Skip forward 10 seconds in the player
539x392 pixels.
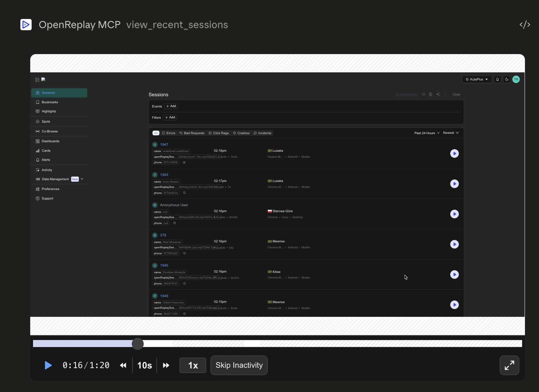click(166, 365)
